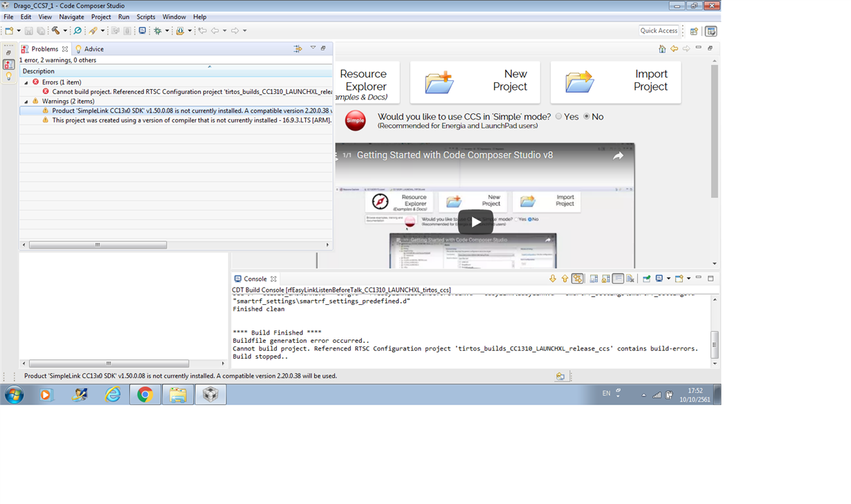Click the Open Perspective icon
The width and height of the screenshot is (851, 504).
coord(694,31)
